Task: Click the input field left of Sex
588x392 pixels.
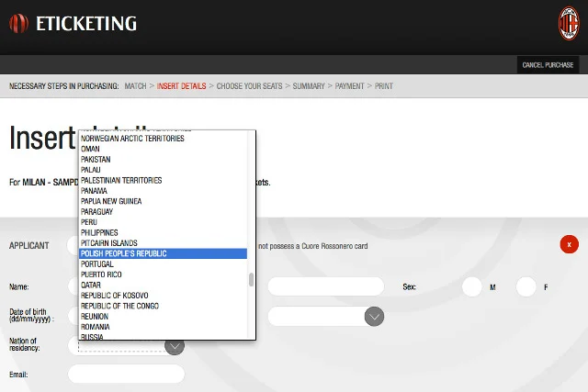Action: click(326, 286)
